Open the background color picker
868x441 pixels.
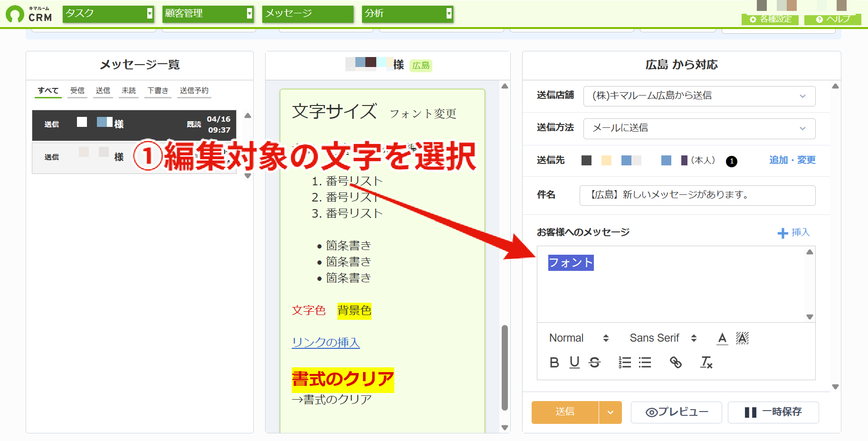pyautogui.click(x=742, y=338)
